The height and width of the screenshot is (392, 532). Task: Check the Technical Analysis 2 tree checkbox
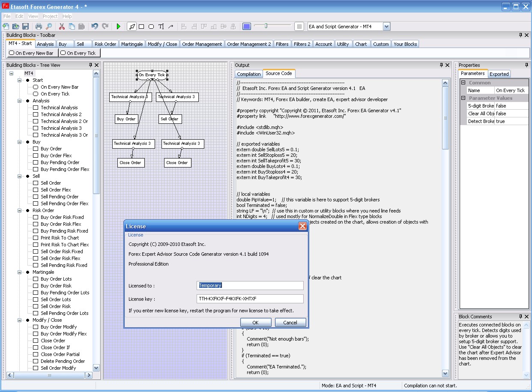36,114
